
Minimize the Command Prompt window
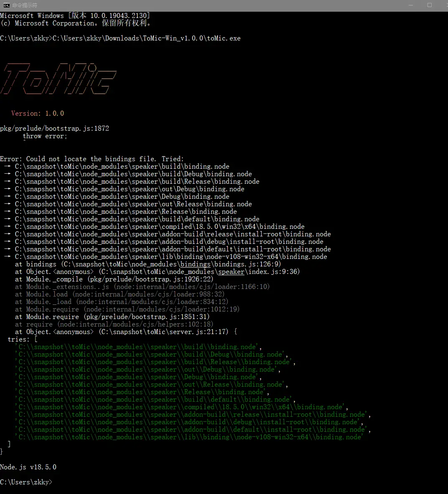[x=410, y=5]
